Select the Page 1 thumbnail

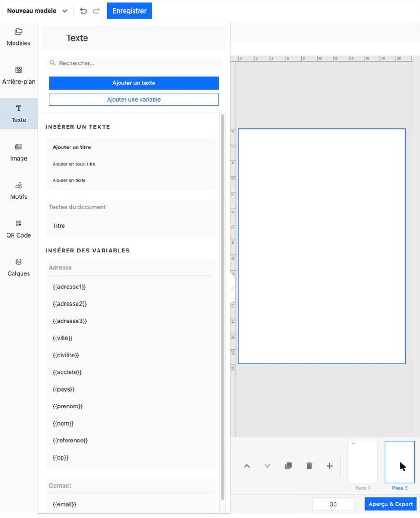pos(363,462)
